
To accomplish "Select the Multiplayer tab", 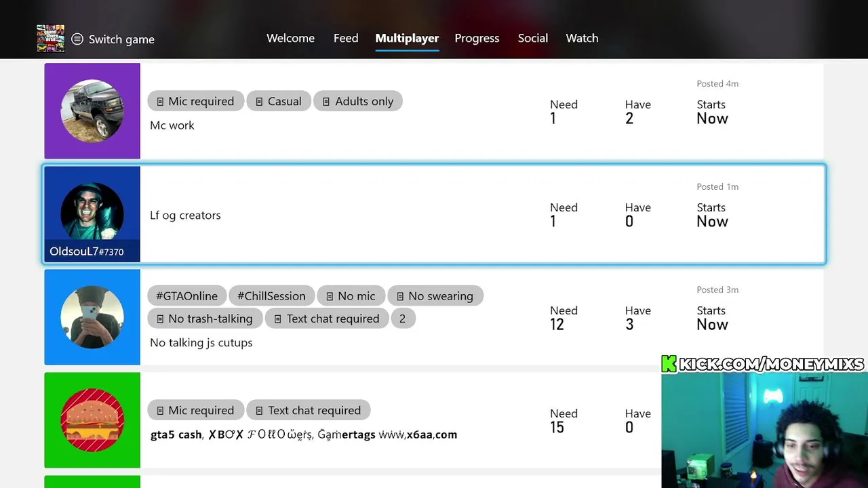I will tap(407, 38).
